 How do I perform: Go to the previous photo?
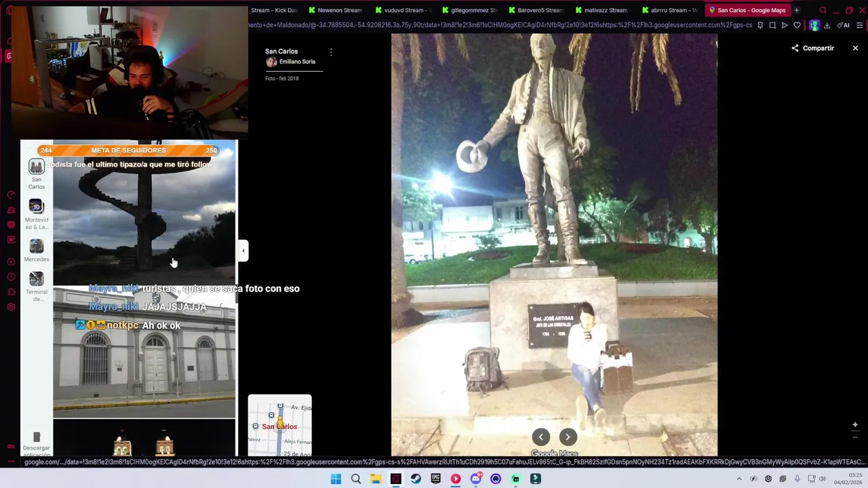(540, 437)
